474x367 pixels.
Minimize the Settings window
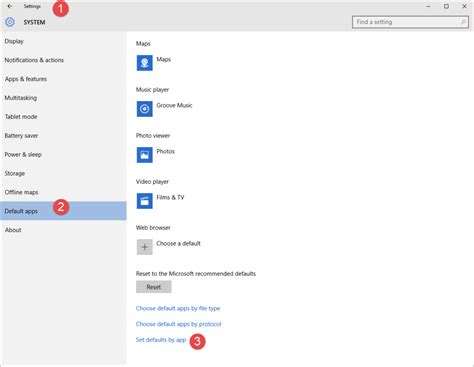(x=428, y=6)
